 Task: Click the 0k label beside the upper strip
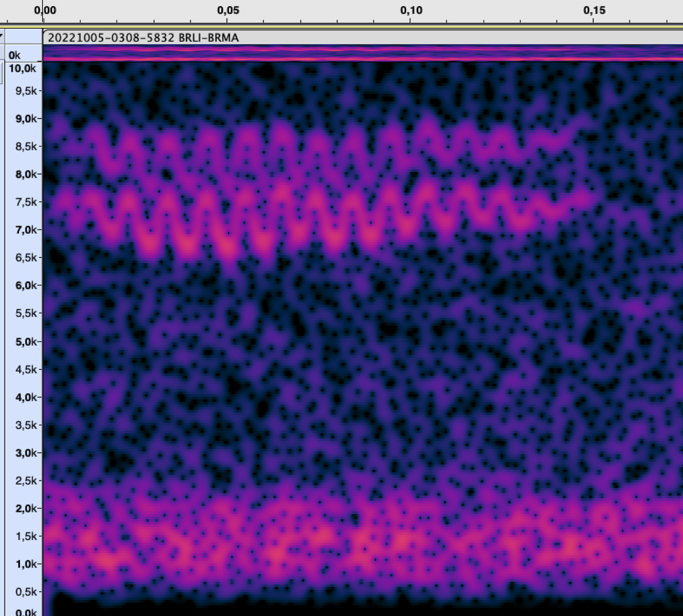pyautogui.click(x=14, y=55)
